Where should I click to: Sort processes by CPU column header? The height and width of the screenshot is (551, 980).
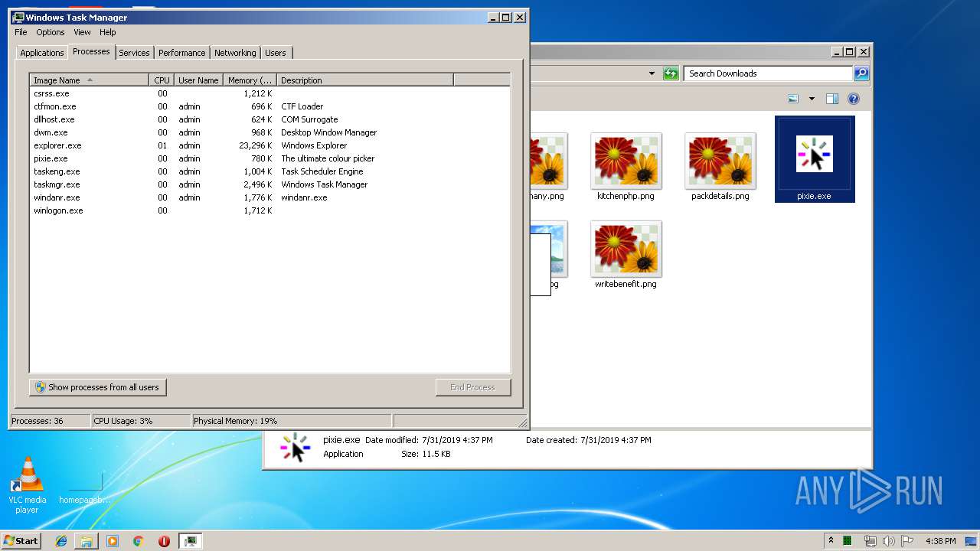point(162,80)
